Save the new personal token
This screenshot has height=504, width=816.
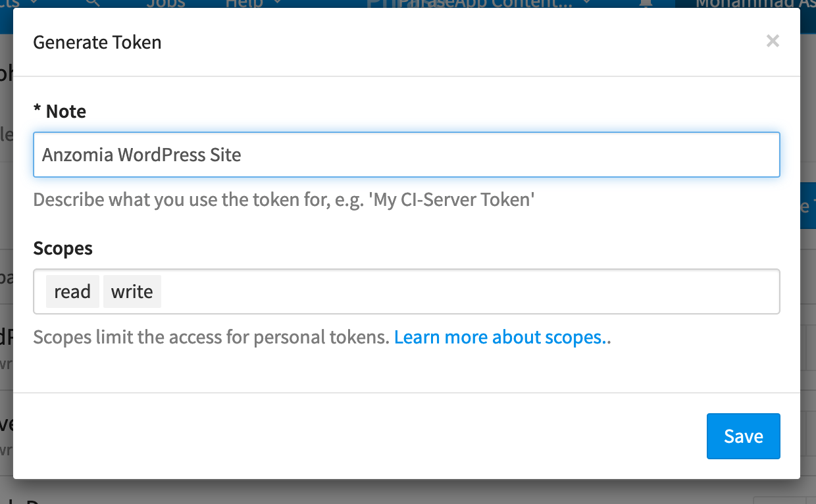click(743, 436)
